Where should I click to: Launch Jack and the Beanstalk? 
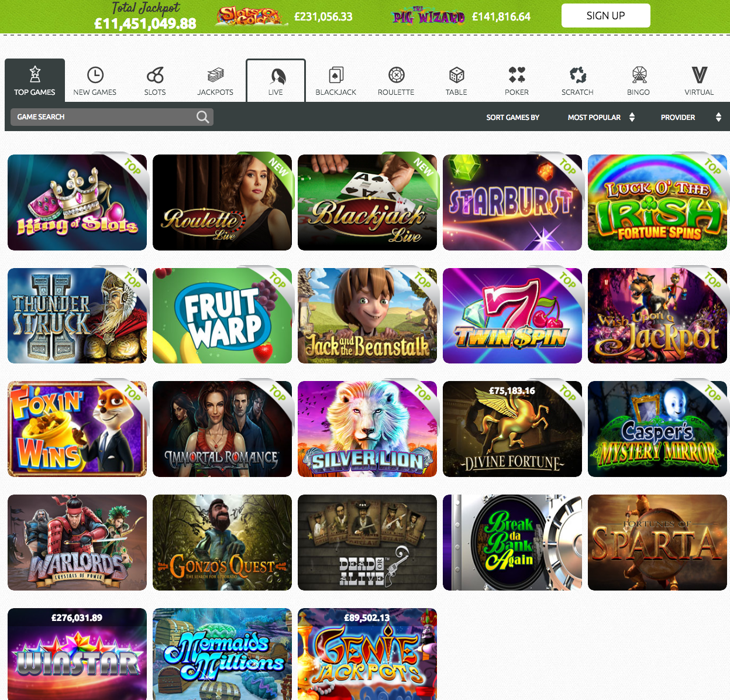(367, 316)
